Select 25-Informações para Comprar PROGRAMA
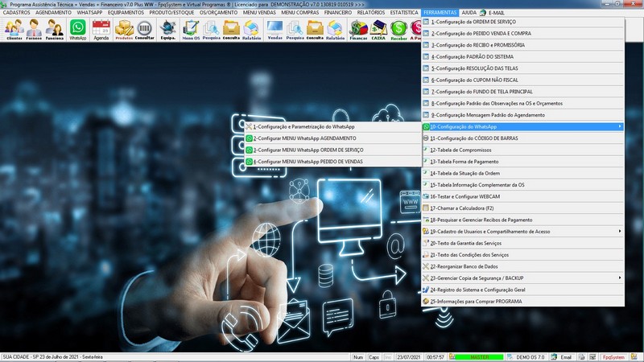644x362 pixels. (x=522, y=301)
